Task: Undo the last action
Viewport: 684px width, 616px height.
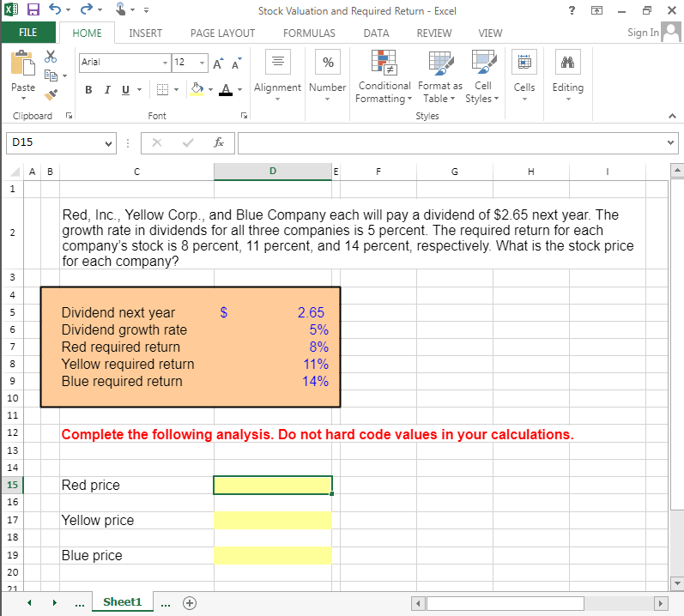Action: coord(55,9)
